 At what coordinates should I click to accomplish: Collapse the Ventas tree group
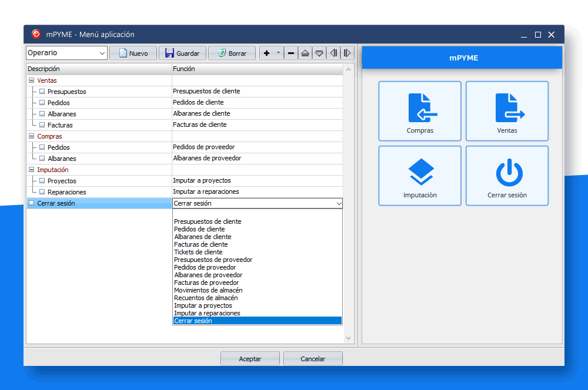click(x=31, y=80)
